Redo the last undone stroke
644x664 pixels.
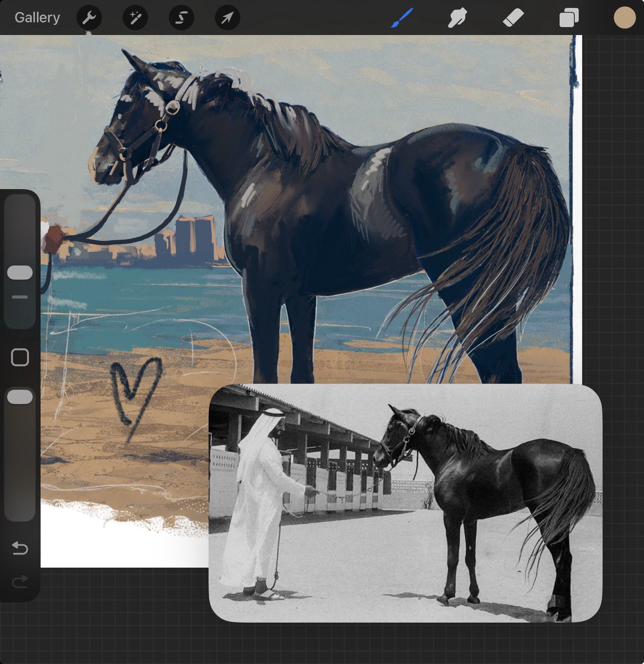pos(20,582)
